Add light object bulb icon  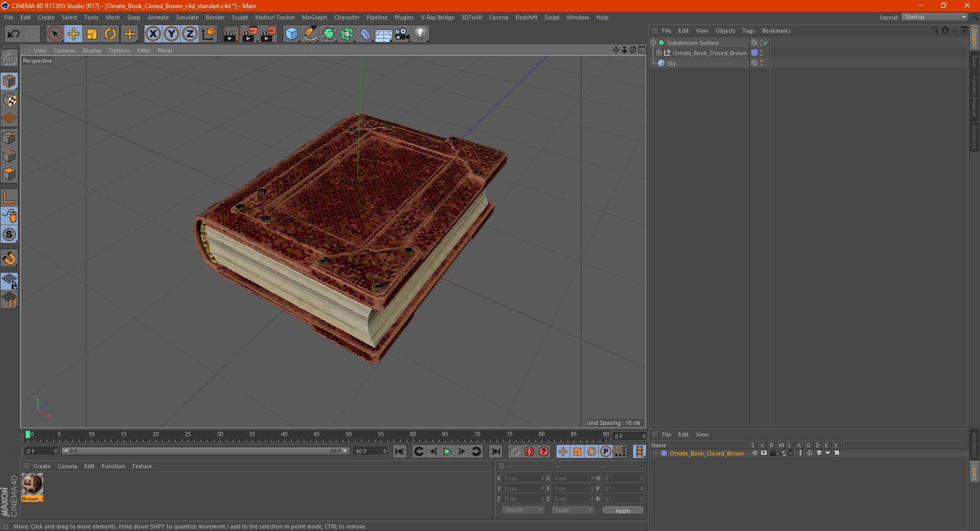(421, 34)
